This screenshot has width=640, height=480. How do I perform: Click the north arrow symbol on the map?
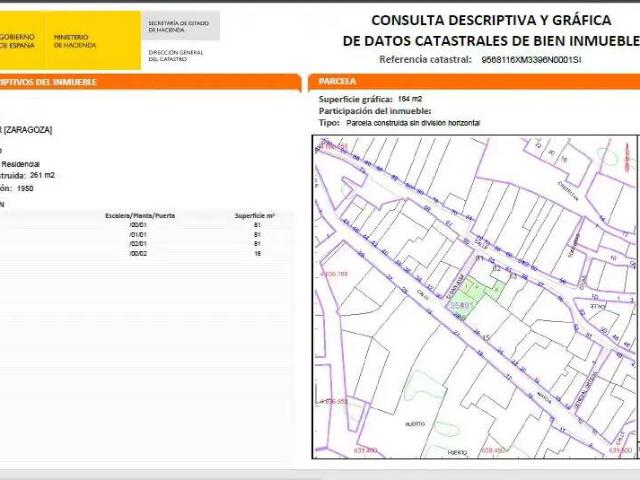(x=627, y=157)
